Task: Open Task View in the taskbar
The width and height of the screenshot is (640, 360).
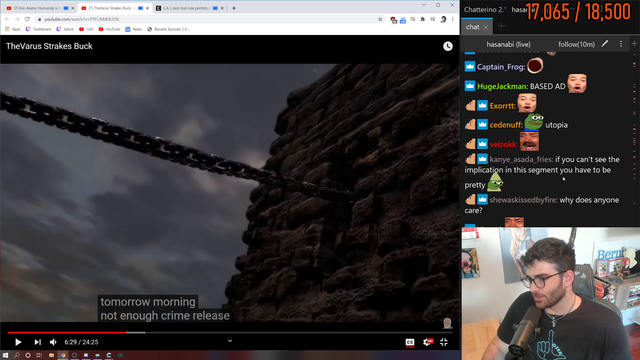Action: tap(39, 355)
